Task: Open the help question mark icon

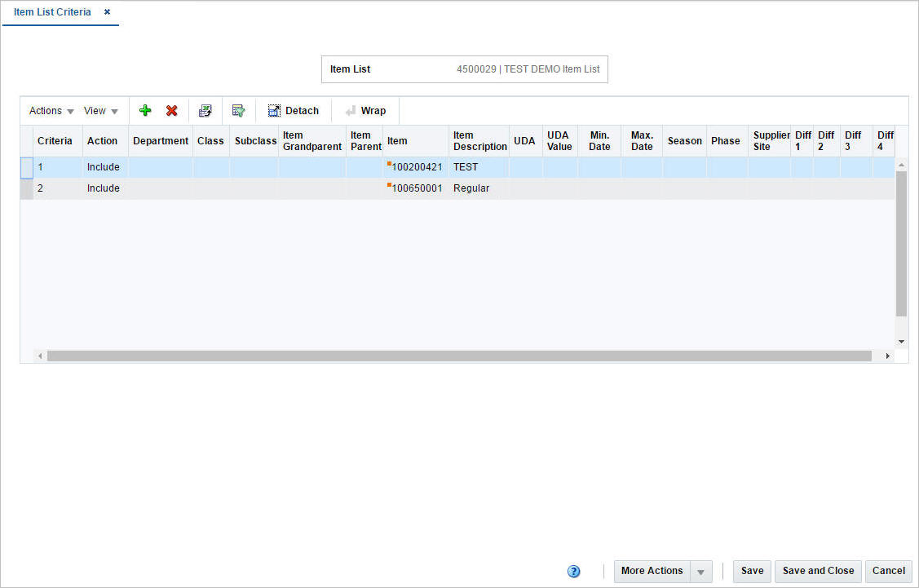Action: (573, 571)
